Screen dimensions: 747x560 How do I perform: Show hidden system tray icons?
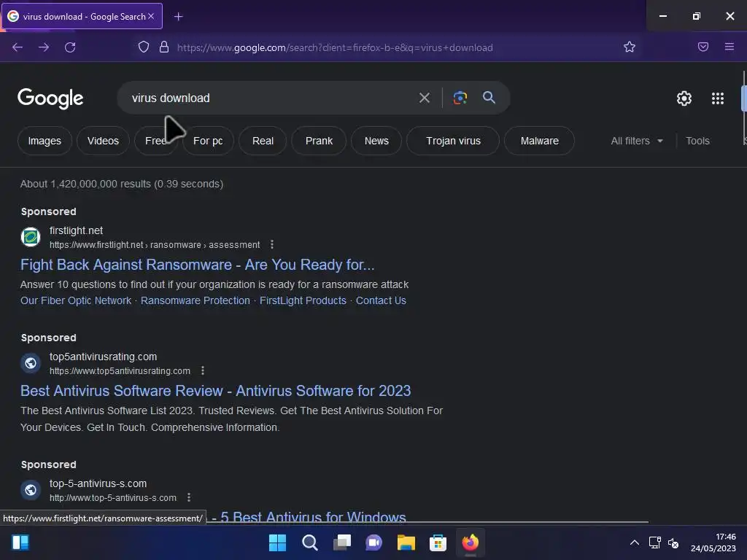(x=635, y=542)
